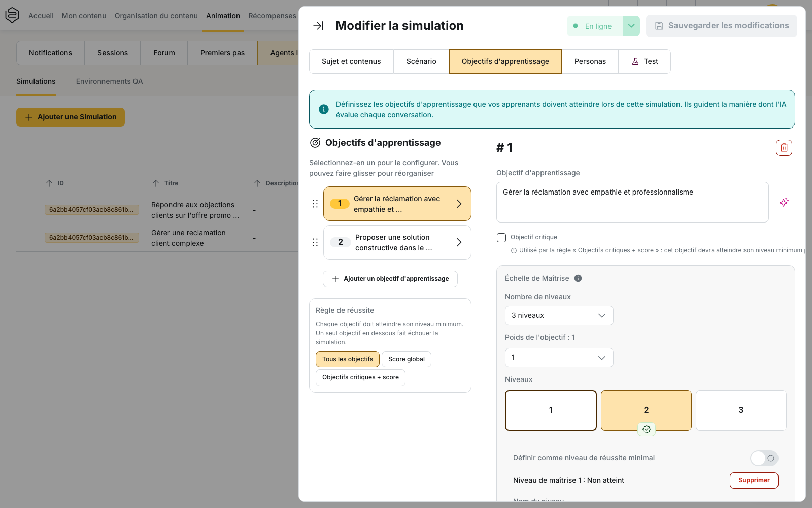Click the target icon beside Objectifs d'apprentissage heading
The height and width of the screenshot is (508, 812).
315,143
